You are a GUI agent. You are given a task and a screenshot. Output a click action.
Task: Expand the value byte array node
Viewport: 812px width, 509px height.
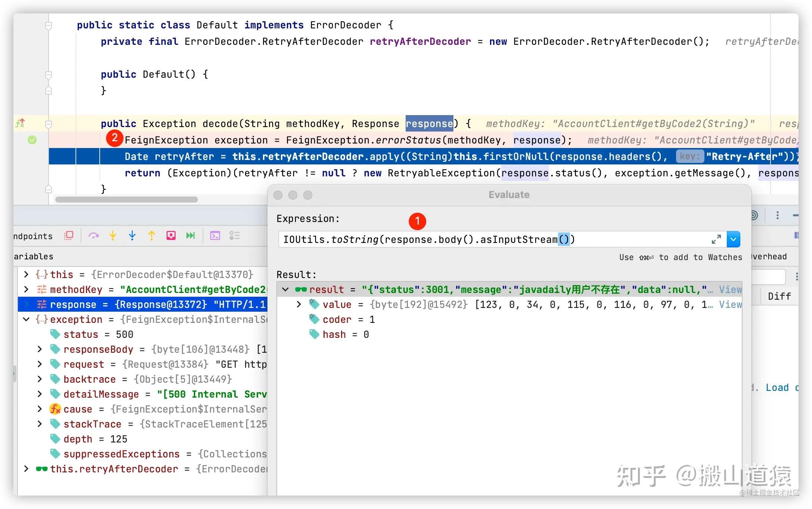click(299, 305)
